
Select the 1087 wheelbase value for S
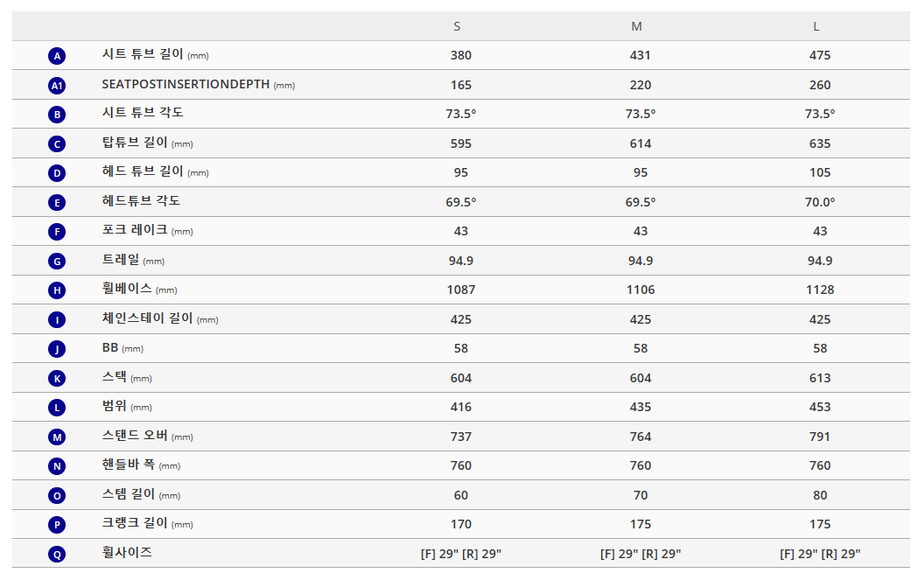[x=461, y=290]
